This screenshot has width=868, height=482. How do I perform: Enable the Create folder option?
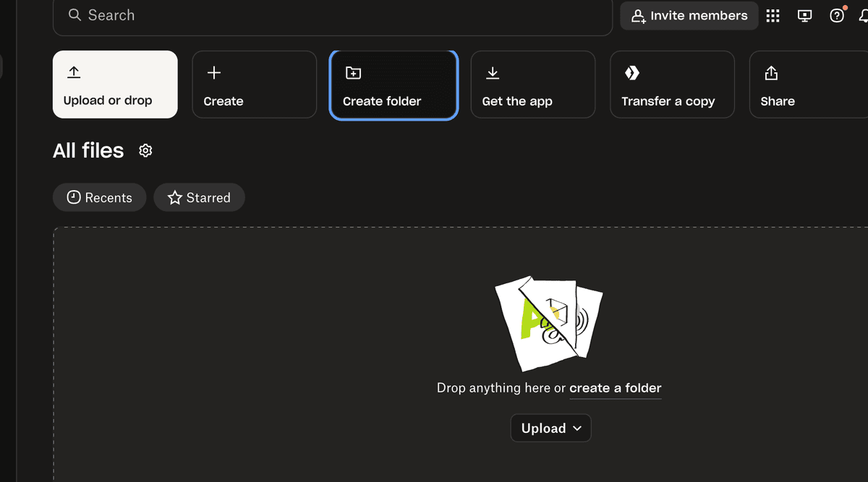tap(393, 85)
